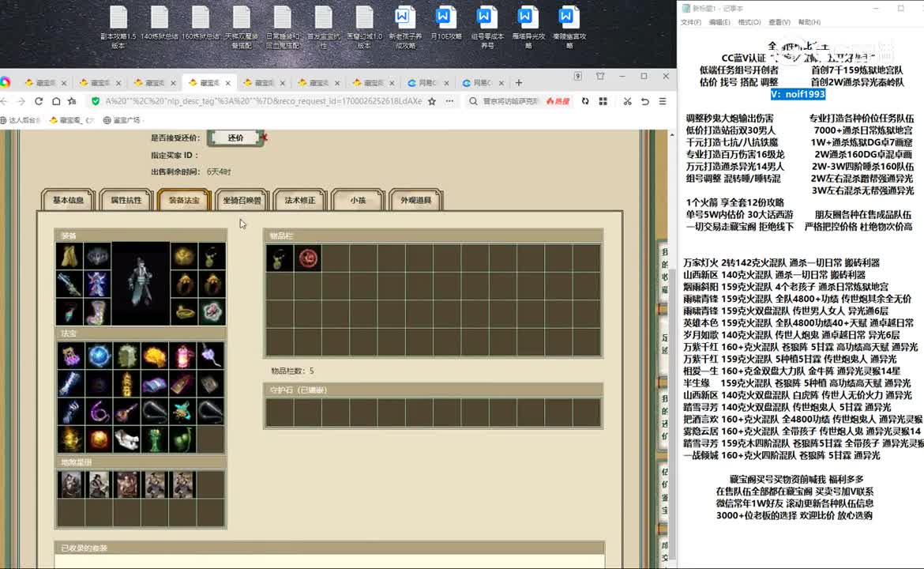Select the 装备法宝 tab
The height and width of the screenshot is (569, 924).
(x=184, y=200)
